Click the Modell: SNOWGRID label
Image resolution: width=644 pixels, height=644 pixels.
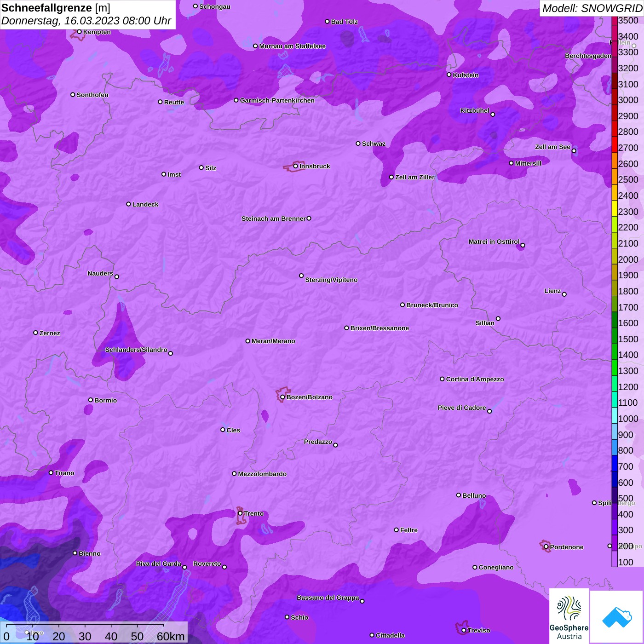pos(592,8)
